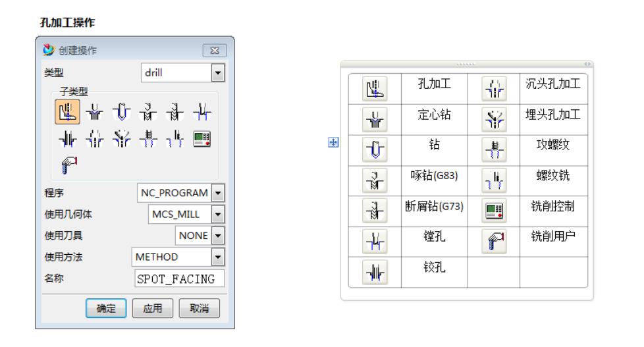
Task: Confirm with the 确定 button
Action: [106, 308]
